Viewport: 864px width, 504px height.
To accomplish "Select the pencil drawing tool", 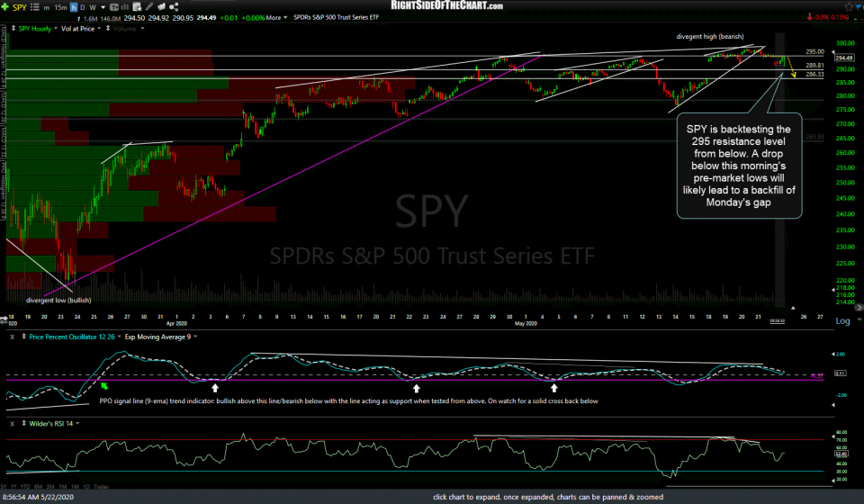I will coord(149,6).
